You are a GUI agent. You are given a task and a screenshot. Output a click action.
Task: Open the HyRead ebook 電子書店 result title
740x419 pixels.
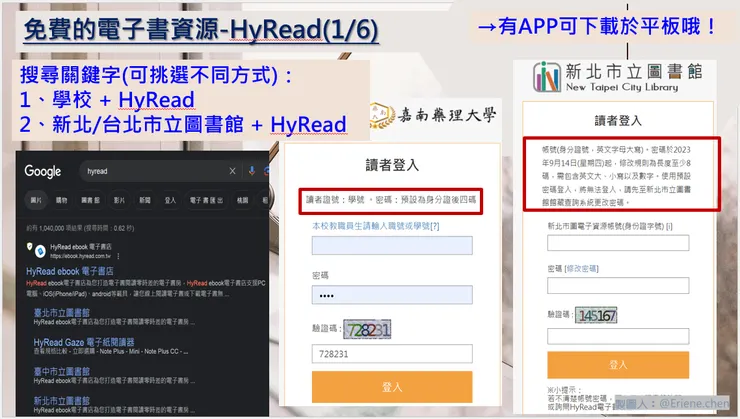tap(70, 271)
